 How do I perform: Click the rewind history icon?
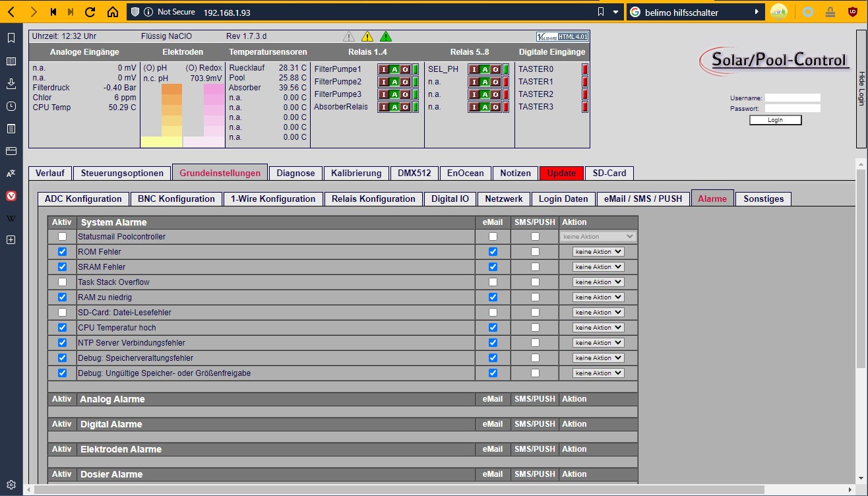tap(53, 12)
